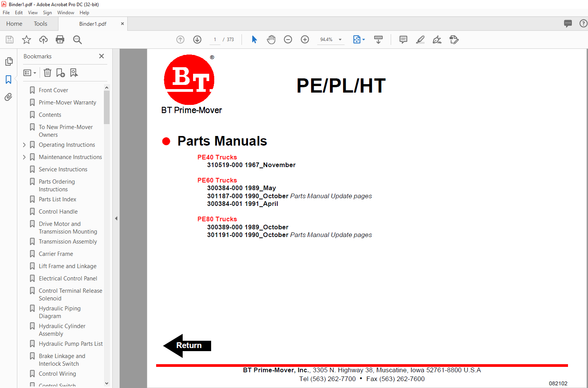Activate the Hand pan tool

pyautogui.click(x=271, y=40)
